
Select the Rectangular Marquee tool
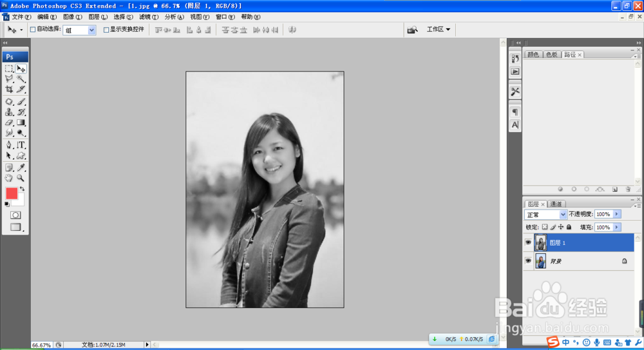coord(9,69)
